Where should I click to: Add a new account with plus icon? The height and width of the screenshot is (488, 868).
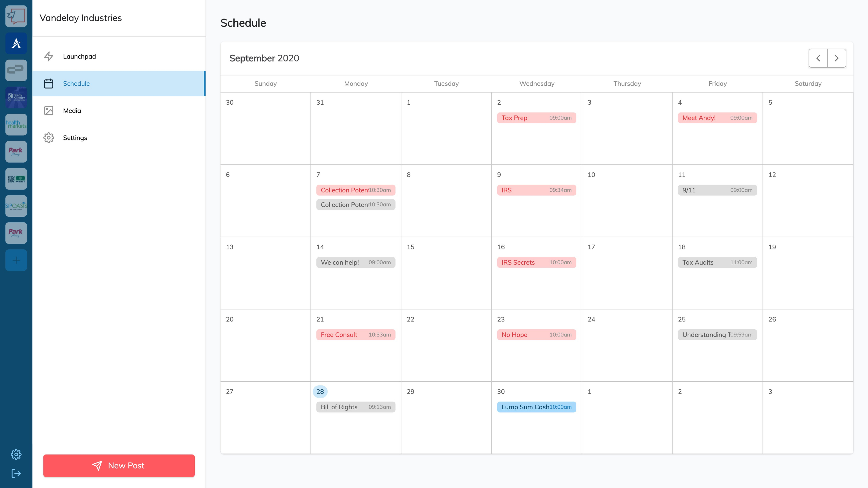tap(16, 260)
